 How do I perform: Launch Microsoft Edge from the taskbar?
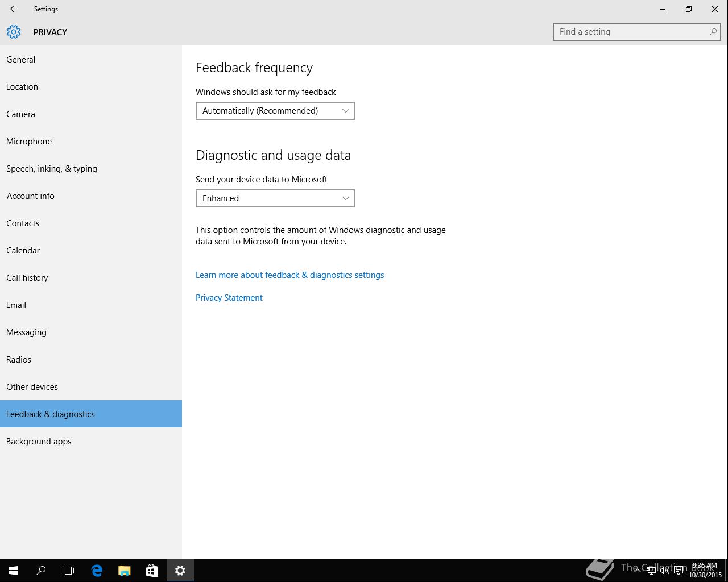[97, 571]
